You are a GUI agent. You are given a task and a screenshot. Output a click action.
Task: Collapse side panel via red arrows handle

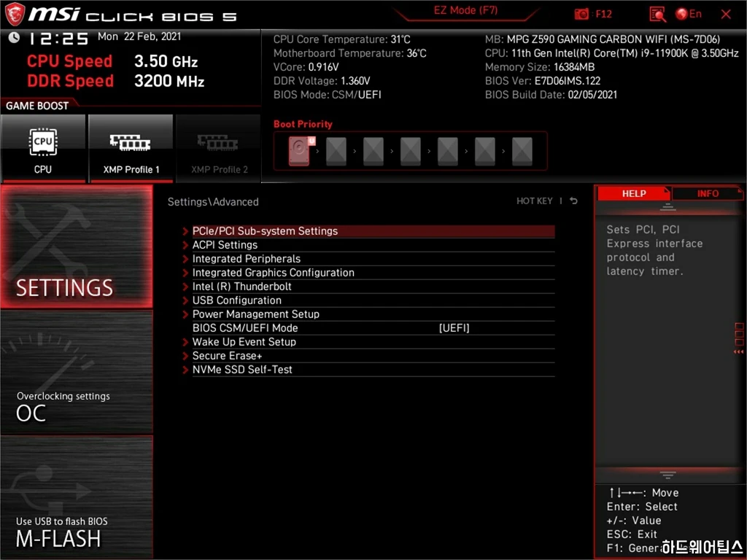pos(739,338)
